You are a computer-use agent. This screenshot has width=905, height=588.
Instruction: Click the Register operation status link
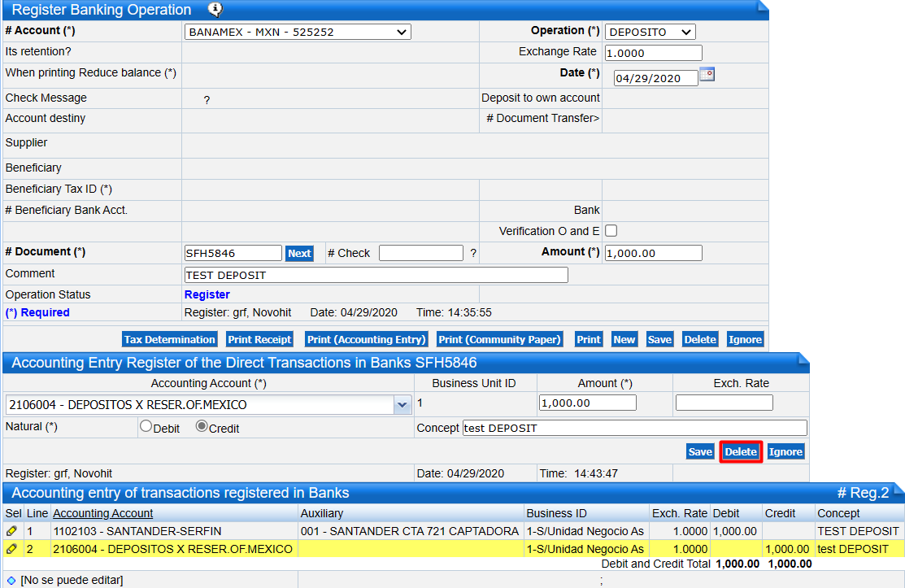pyautogui.click(x=207, y=294)
